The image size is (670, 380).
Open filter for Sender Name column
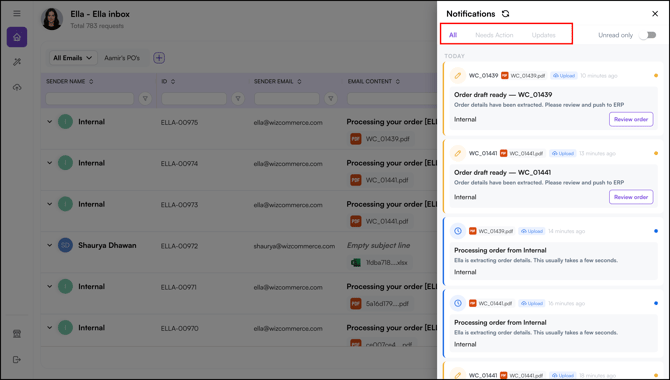(145, 99)
